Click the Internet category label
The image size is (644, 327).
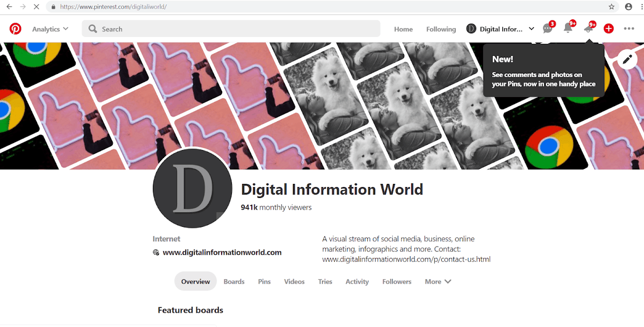(166, 239)
